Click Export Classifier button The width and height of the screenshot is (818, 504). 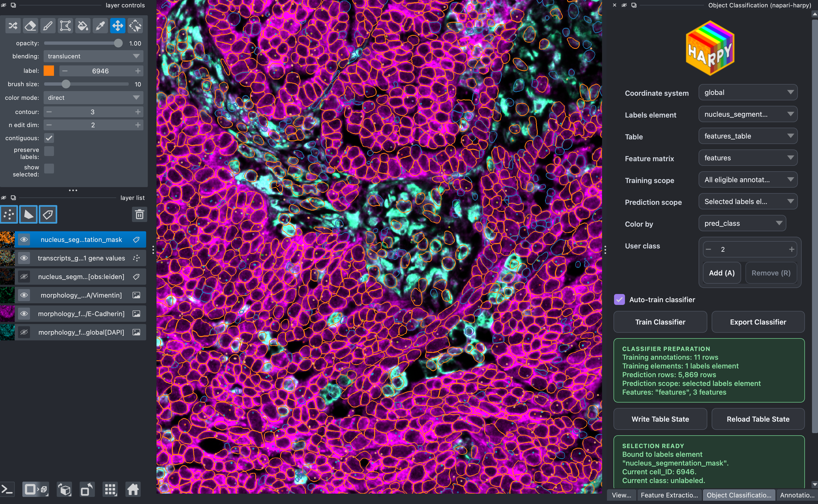click(758, 322)
